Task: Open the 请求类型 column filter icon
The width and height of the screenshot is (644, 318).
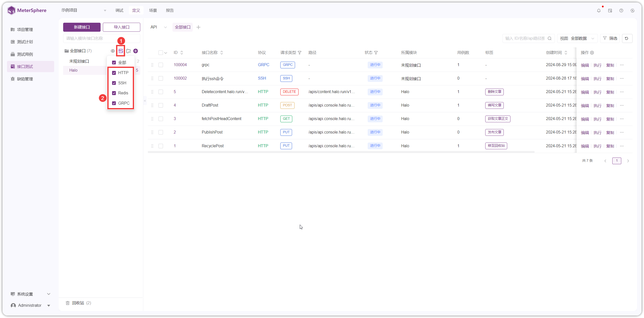Action: click(300, 53)
